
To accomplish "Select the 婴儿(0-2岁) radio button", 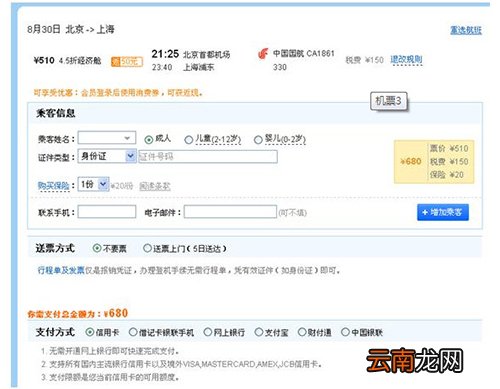I will point(258,140).
